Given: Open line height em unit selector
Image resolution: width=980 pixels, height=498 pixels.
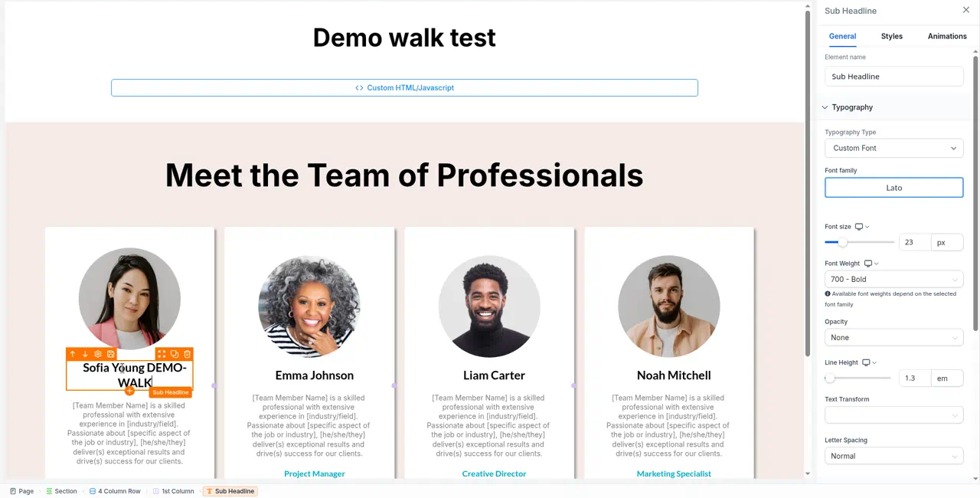Looking at the screenshot, I should tap(947, 378).
